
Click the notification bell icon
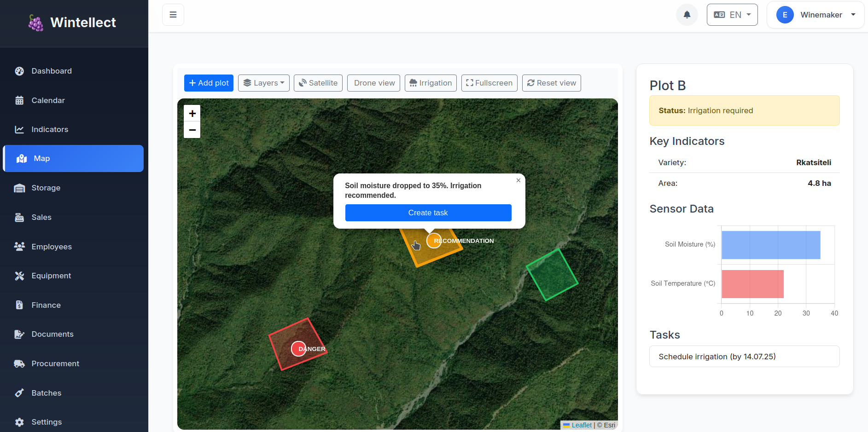pos(687,14)
